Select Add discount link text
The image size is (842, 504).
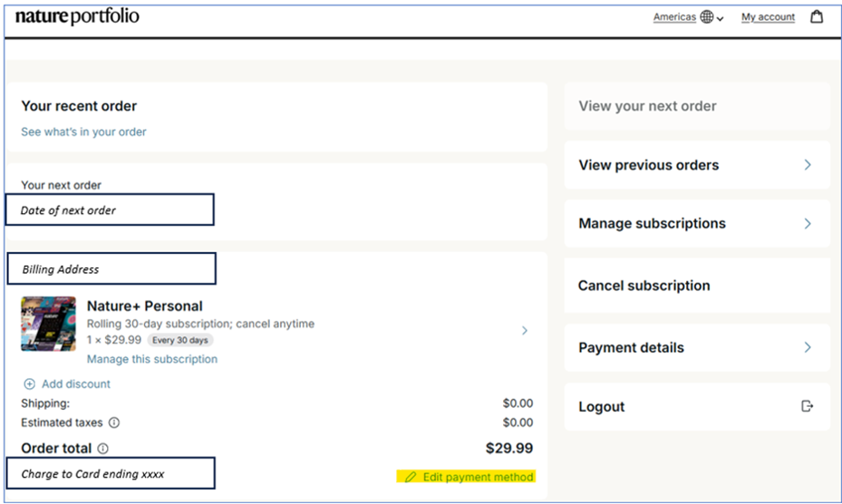click(76, 383)
